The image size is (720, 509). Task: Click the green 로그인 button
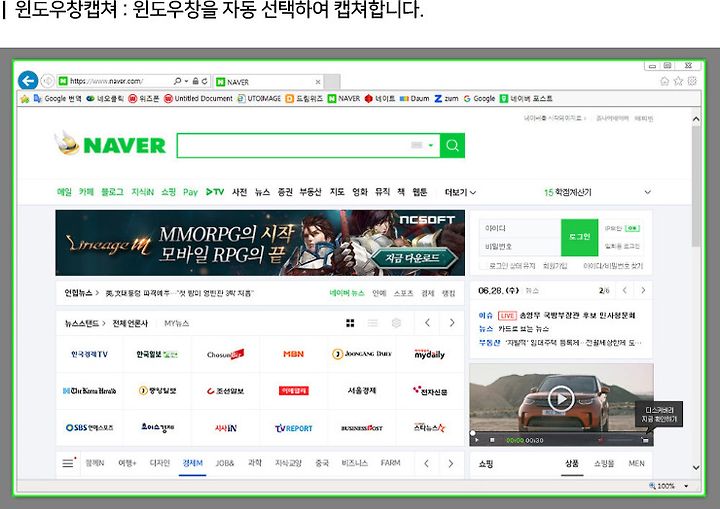pyautogui.click(x=579, y=238)
